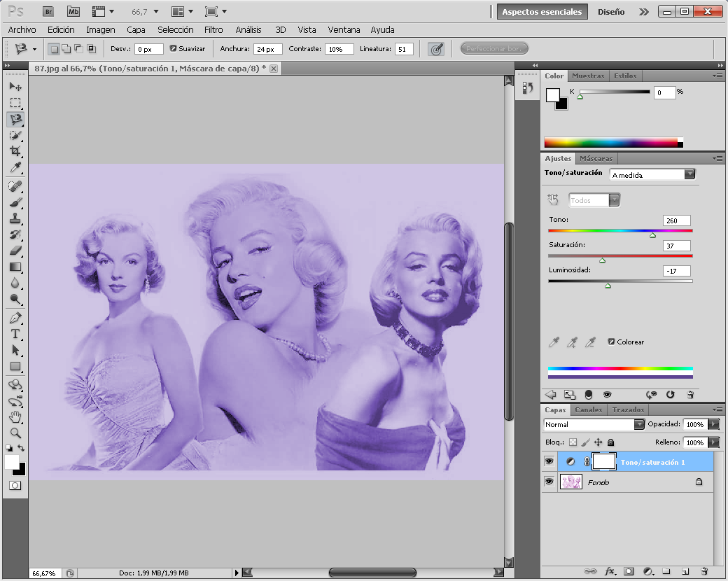This screenshot has width=728, height=581.
Task: Select the Eraser tool
Action: click(x=15, y=251)
